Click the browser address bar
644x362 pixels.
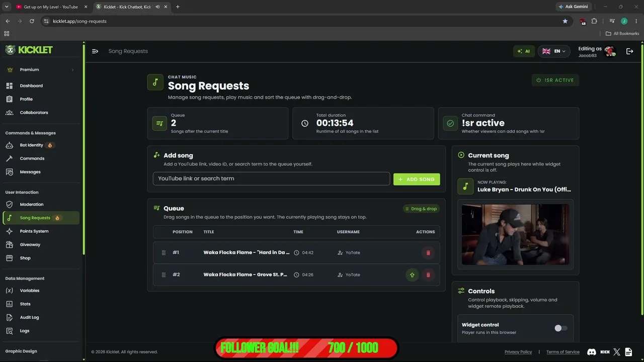pyautogui.click(x=302, y=21)
